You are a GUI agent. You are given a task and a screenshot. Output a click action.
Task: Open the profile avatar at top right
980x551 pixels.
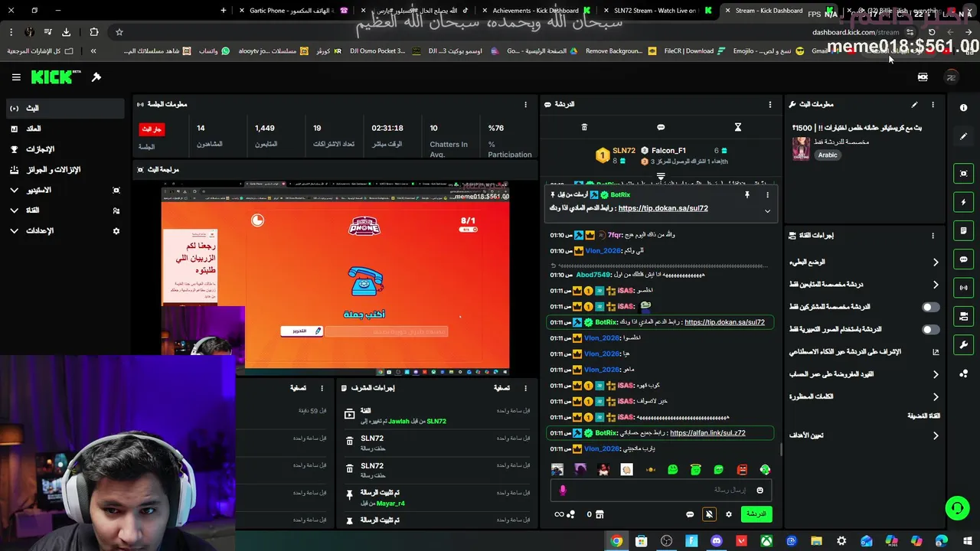pos(951,77)
